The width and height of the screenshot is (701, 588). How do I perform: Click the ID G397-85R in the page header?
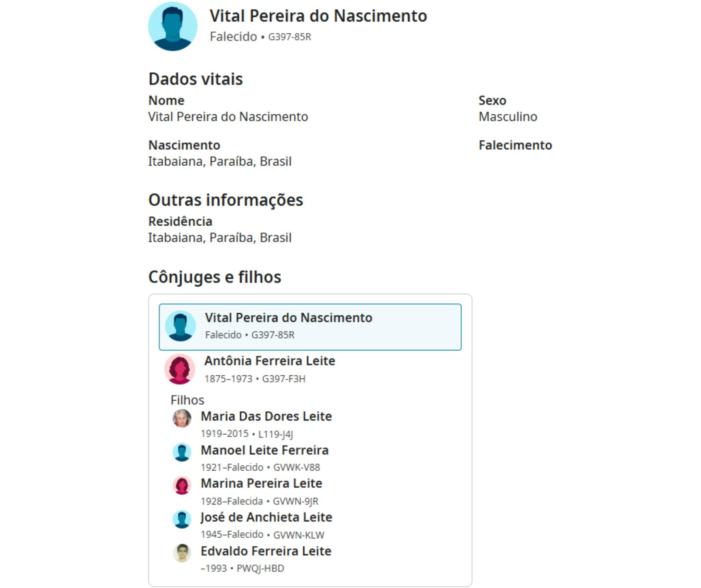pyautogui.click(x=289, y=37)
